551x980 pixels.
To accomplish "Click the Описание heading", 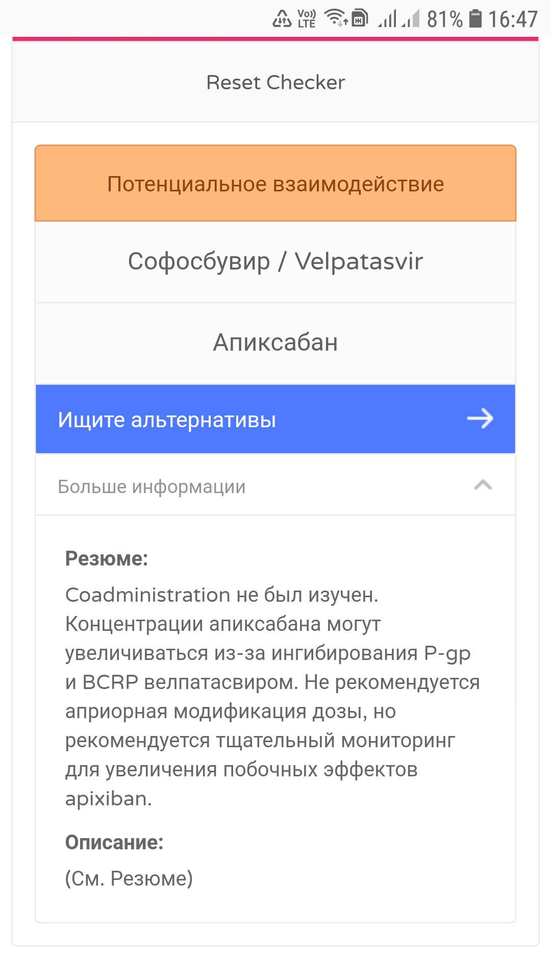I will tap(114, 842).
